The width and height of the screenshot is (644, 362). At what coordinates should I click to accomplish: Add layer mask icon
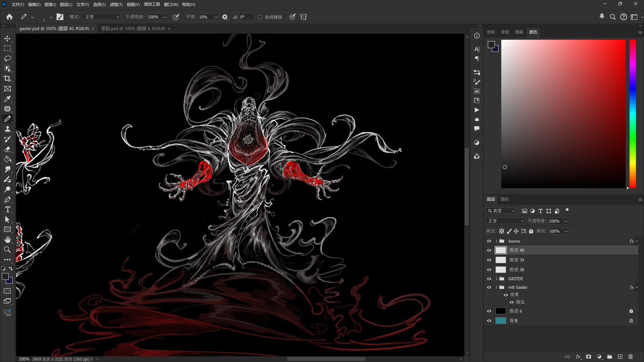(589, 357)
